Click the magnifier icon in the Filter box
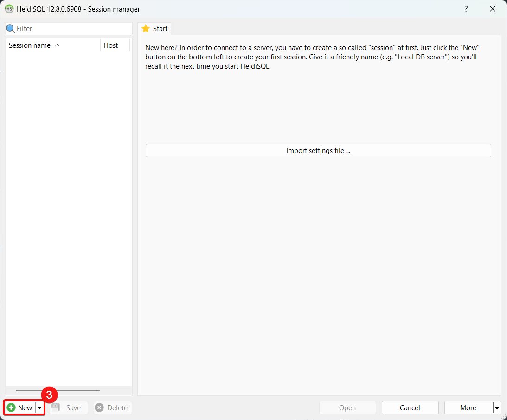Screen dimensions: 507x420 coord(10,28)
